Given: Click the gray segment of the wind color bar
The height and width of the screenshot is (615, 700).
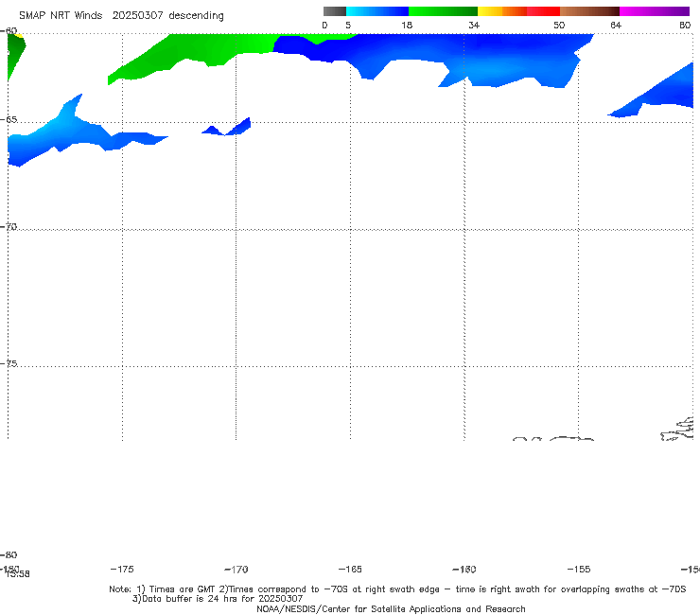Looking at the screenshot, I should pos(334,11).
